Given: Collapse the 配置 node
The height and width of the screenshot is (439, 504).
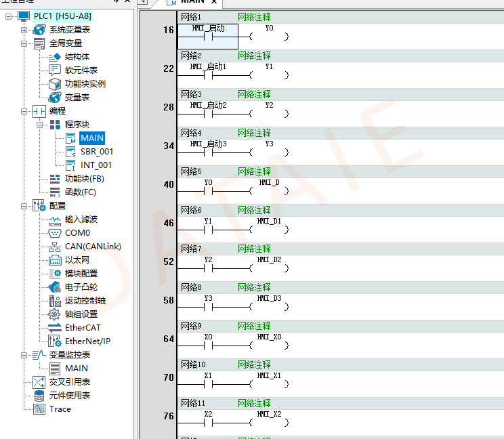Looking at the screenshot, I should coord(24,206).
